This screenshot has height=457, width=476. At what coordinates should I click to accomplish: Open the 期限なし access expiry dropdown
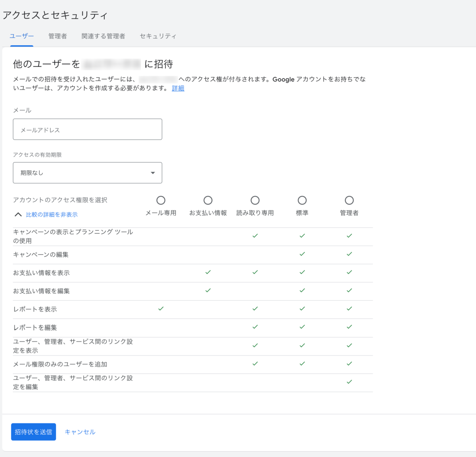point(87,173)
